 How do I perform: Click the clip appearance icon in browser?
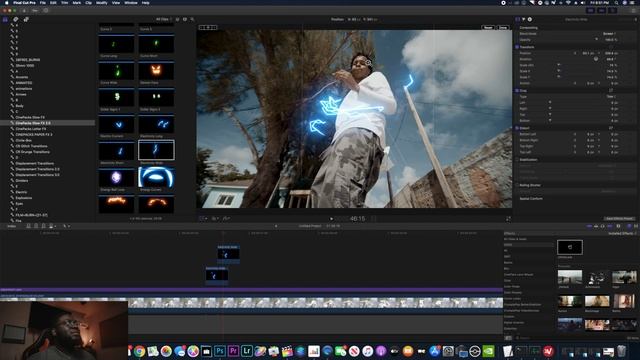[x=185, y=19]
